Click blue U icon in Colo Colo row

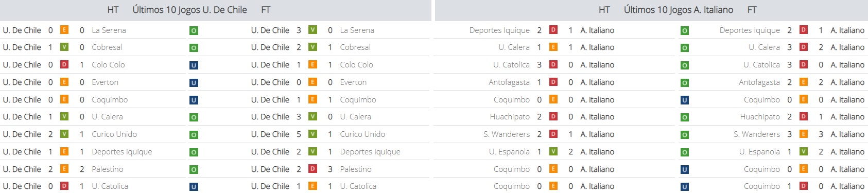pos(194,65)
